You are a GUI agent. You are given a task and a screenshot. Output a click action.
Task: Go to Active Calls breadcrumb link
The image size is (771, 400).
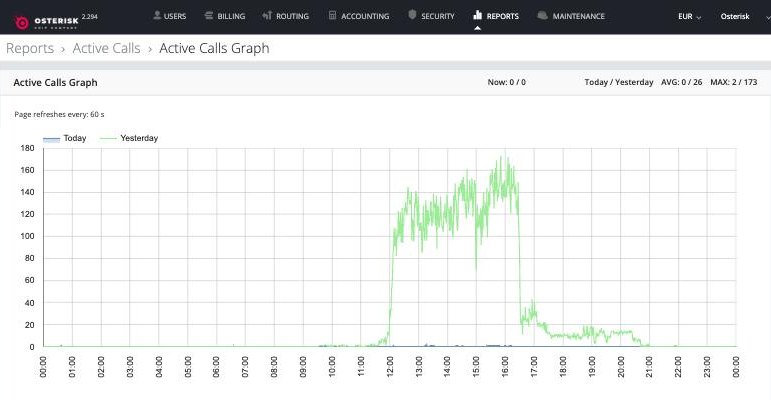106,48
